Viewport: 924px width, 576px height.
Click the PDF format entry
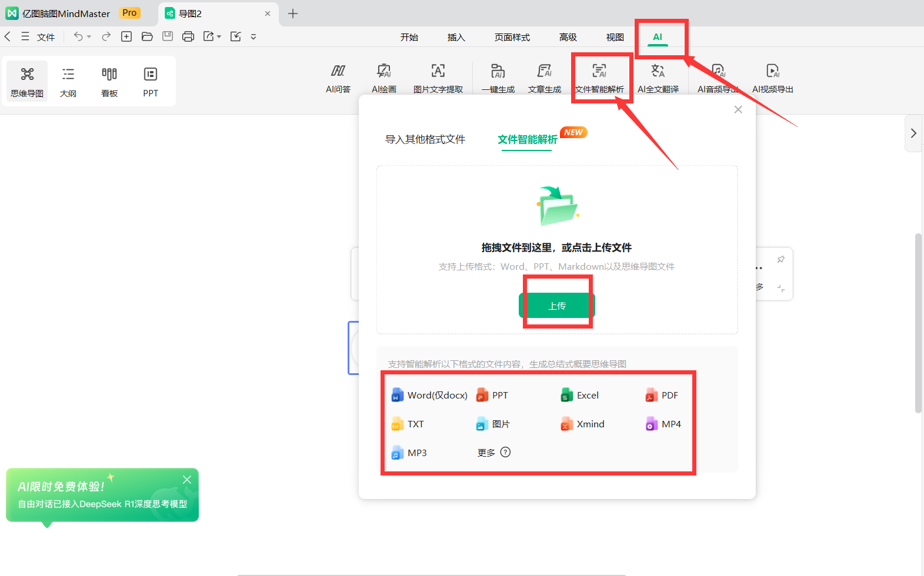pos(662,395)
